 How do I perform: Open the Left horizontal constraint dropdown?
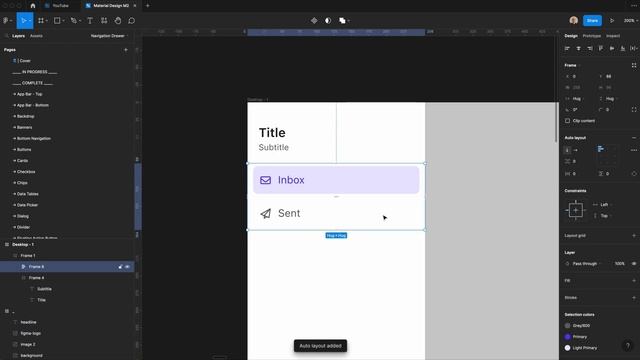coord(603,204)
